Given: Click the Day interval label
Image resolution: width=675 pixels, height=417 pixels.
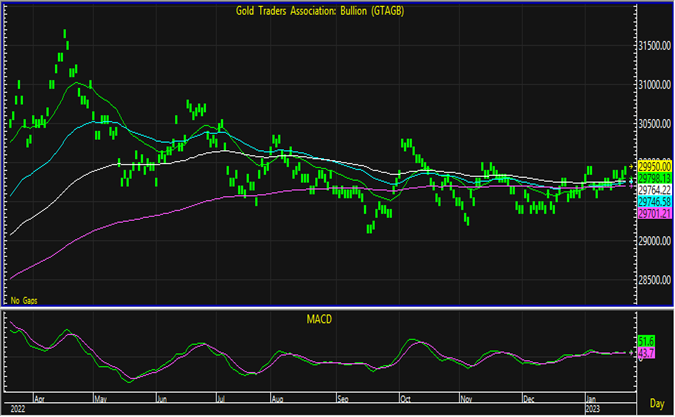Looking at the screenshot, I should (x=655, y=403).
